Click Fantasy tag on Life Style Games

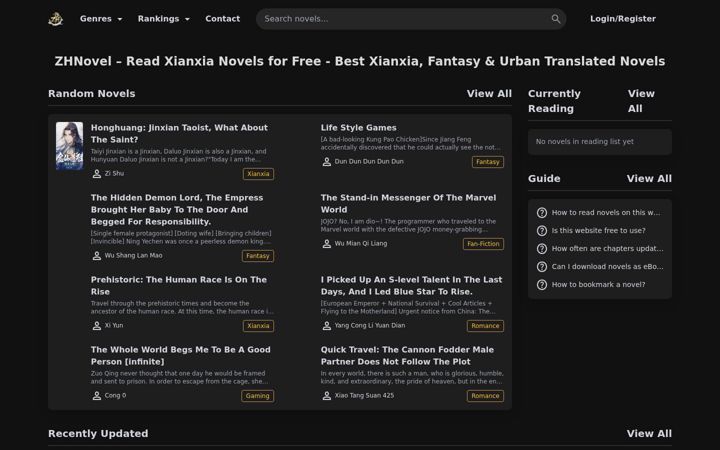click(488, 162)
